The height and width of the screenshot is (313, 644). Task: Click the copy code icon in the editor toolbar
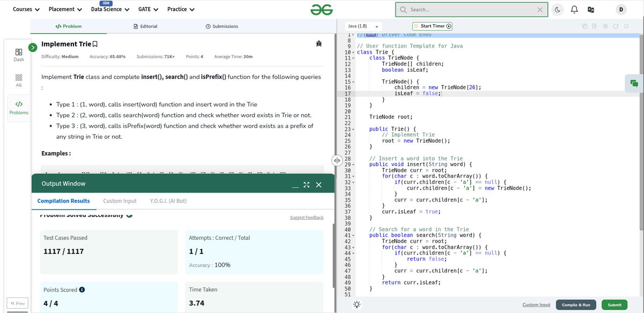(x=585, y=26)
